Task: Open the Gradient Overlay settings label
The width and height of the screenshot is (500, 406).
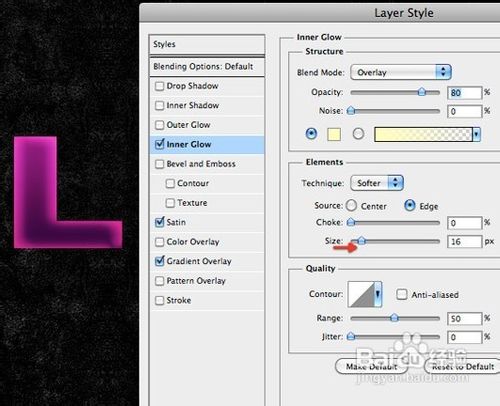Action: coord(199,261)
